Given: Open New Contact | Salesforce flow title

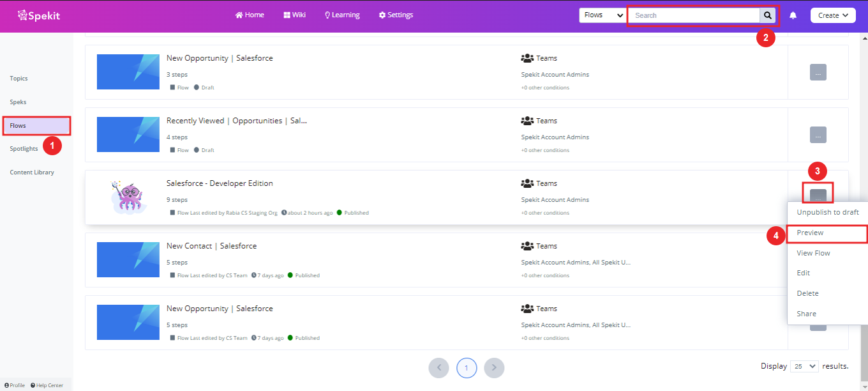Looking at the screenshot, I should (x=211, y=246).
